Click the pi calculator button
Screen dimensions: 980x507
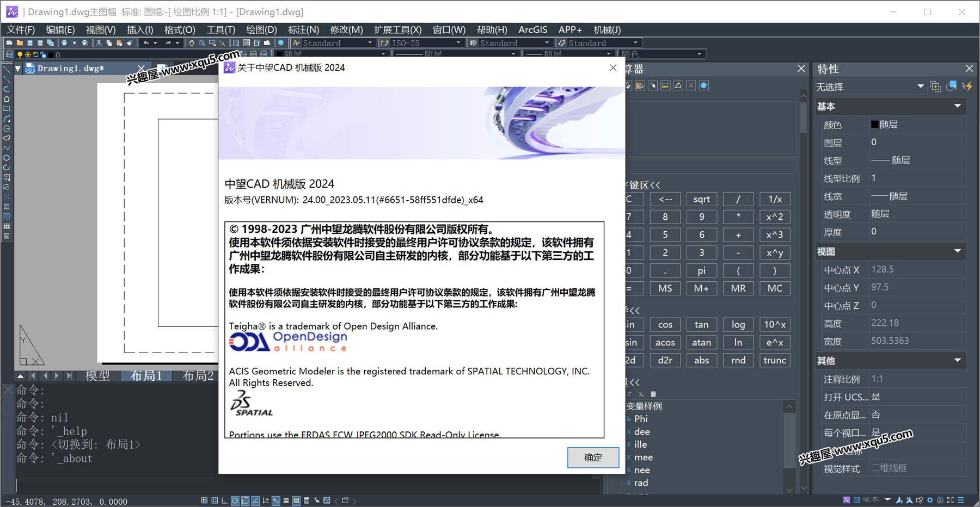click(x=701, y=270)
